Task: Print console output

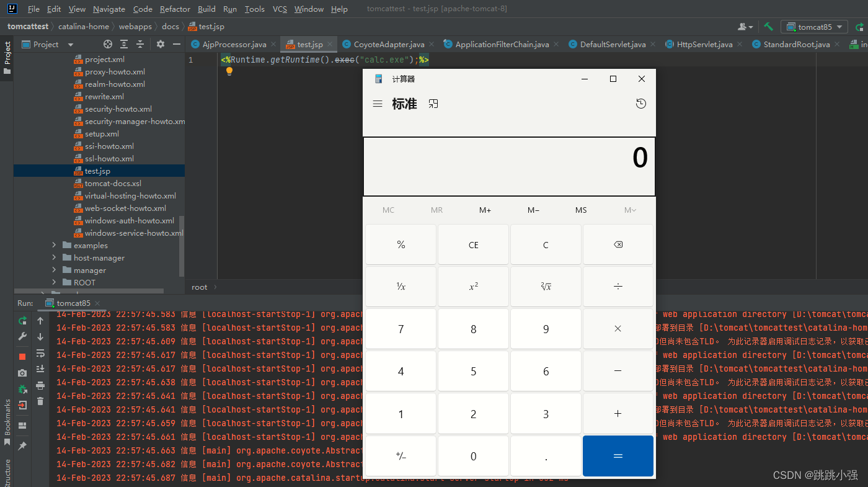Action: point(40,385)
